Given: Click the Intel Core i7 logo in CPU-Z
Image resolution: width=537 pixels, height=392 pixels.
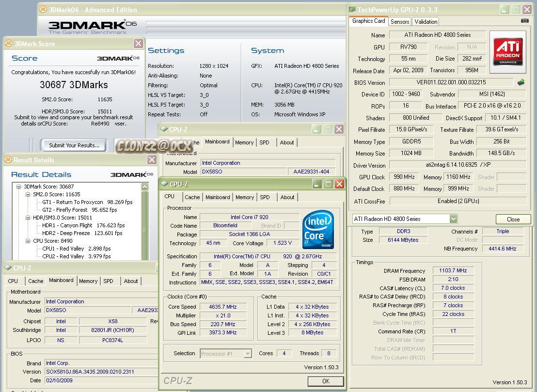Looking at the screenshot, I should pyautogui.click(x=318, y=229).
